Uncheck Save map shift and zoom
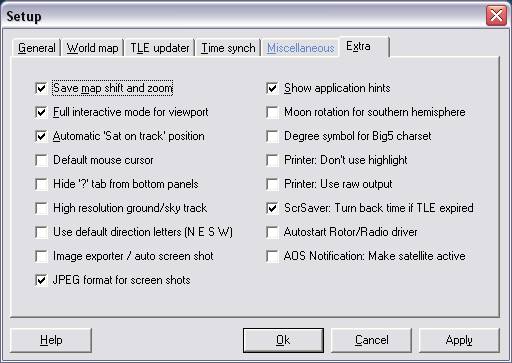 pyautogui.click(x=41, y=88)
